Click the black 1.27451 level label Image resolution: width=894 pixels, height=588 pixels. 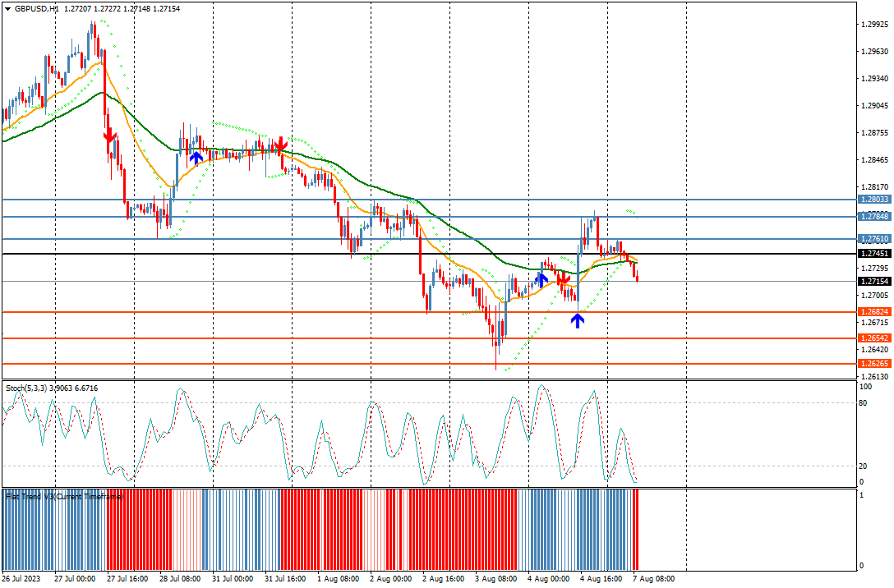[x=874, y=254]
